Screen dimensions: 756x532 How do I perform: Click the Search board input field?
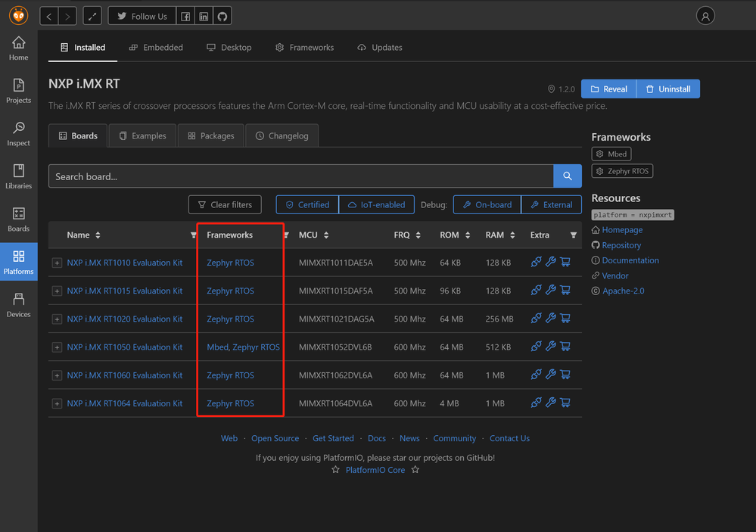[x=301, y=176]
